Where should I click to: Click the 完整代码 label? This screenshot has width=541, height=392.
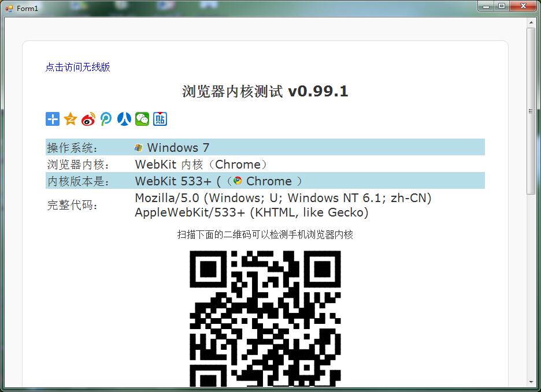pos(72,205)
